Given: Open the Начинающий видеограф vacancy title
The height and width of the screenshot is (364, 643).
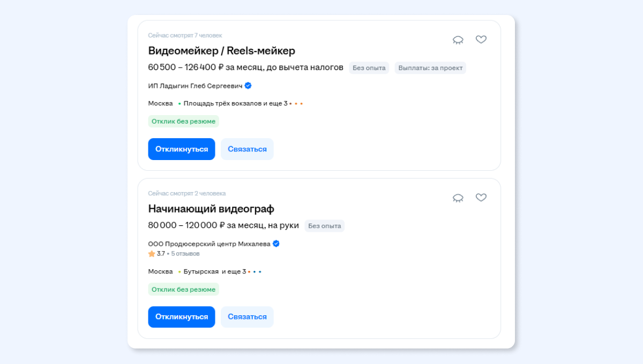Looking at the screenshot, I should 211,209.
